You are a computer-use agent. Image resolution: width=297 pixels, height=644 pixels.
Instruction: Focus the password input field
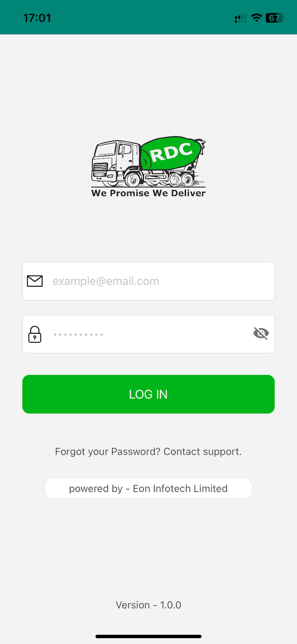tap(148, 334)
